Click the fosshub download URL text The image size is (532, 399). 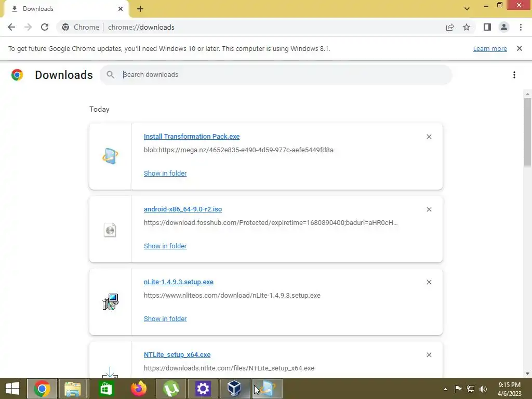(271, 222)
